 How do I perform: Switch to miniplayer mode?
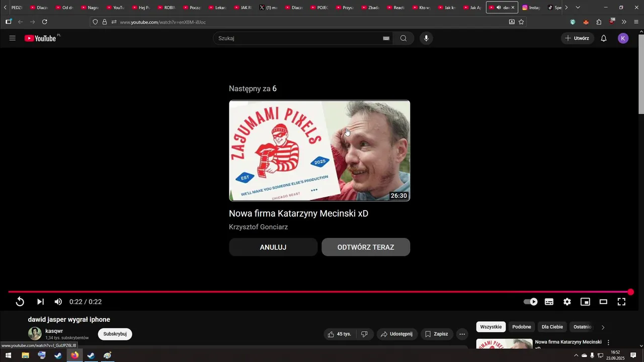(x=585, y=302)
